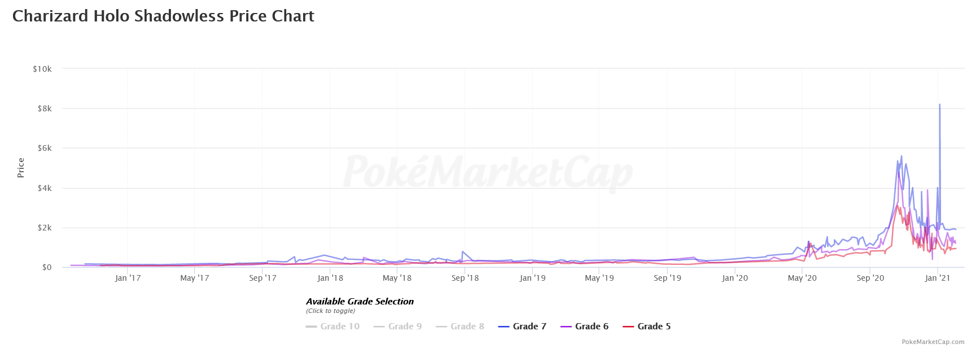Open the PokeMarketCap.com credit link
This screenshot has height=357, width=980.
coord(933,342)
